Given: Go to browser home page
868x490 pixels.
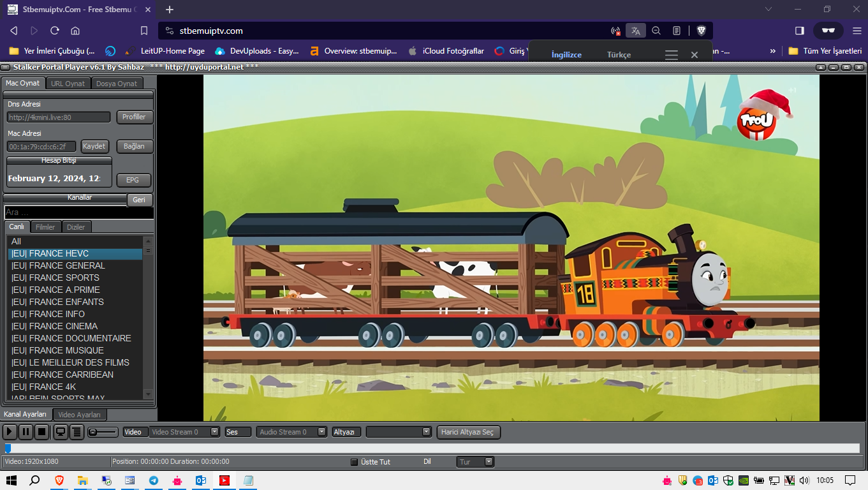Looking at the screenshot, I should (75, 31).
